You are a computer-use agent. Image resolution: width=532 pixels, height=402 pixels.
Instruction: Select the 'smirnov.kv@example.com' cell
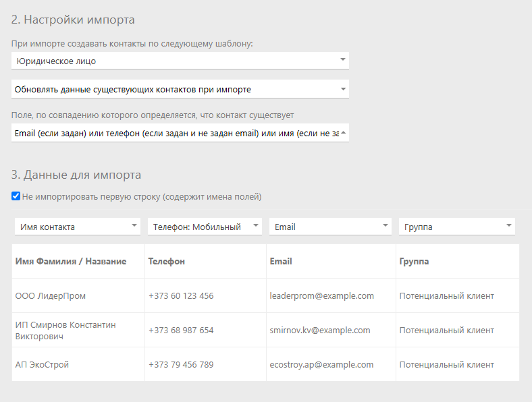pyautogui.click(x=331, y=330)
